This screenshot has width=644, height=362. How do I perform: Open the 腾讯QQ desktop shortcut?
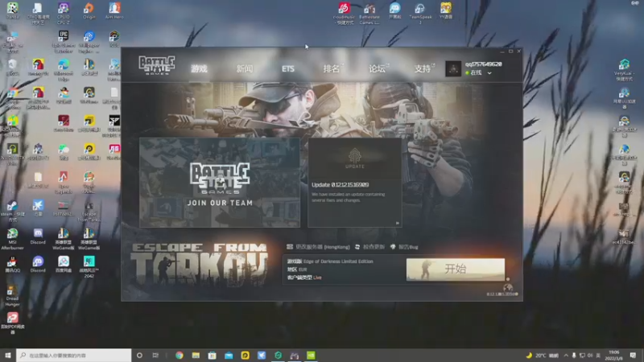[12, 265]
